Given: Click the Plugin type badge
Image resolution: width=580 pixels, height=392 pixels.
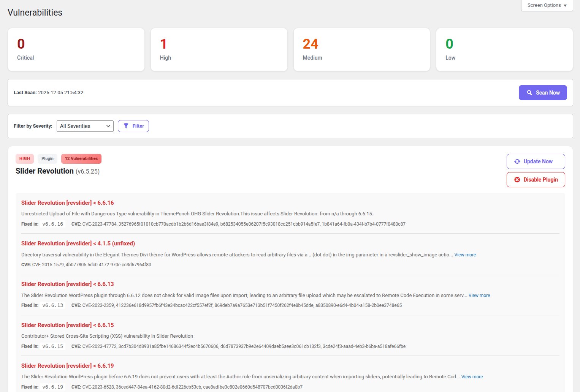Looking at the screenshot, I should [x=47, y=158].
